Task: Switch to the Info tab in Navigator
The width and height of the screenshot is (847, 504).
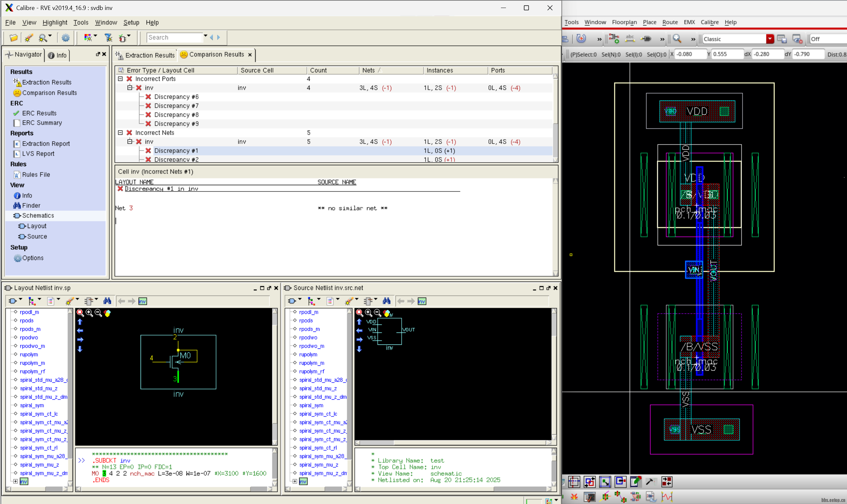Action: (58, 56)
